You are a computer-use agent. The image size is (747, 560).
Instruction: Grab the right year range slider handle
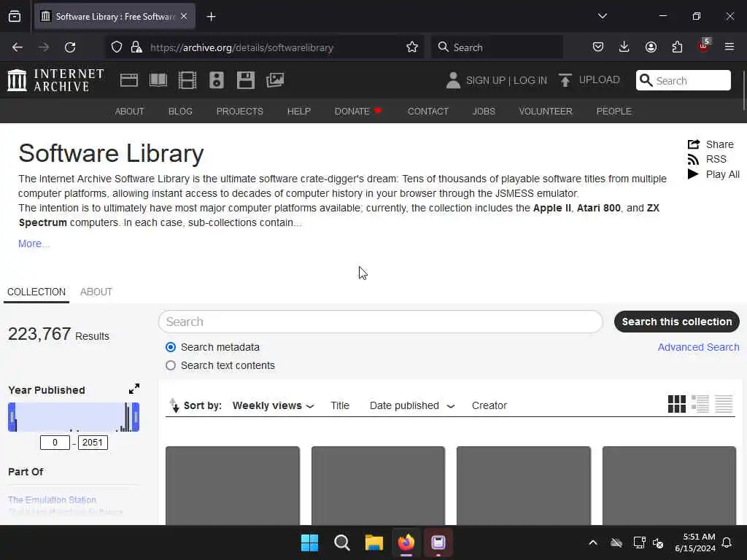(136, 417)
